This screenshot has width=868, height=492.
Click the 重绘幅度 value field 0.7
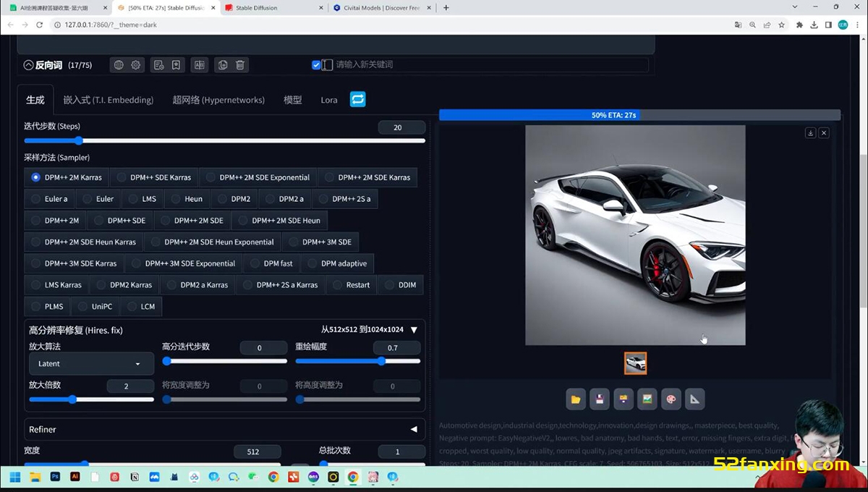point(396,348)
